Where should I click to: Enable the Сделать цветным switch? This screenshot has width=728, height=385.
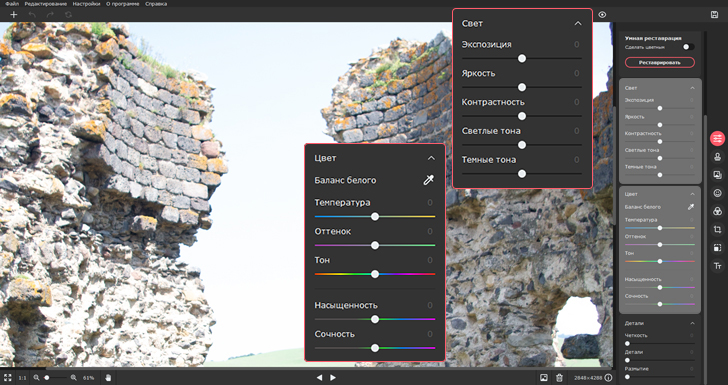[x=688, y=47]
